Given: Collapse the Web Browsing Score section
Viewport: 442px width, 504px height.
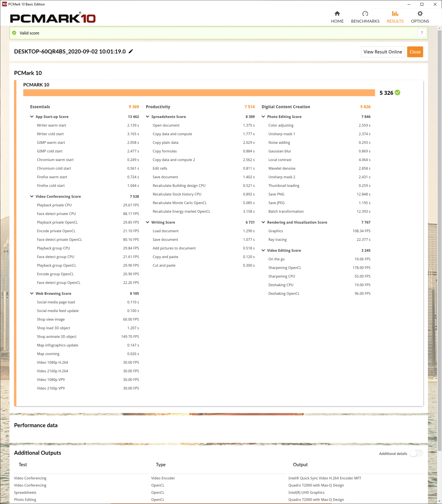Looking at the screenshot, I should (32, 293).
